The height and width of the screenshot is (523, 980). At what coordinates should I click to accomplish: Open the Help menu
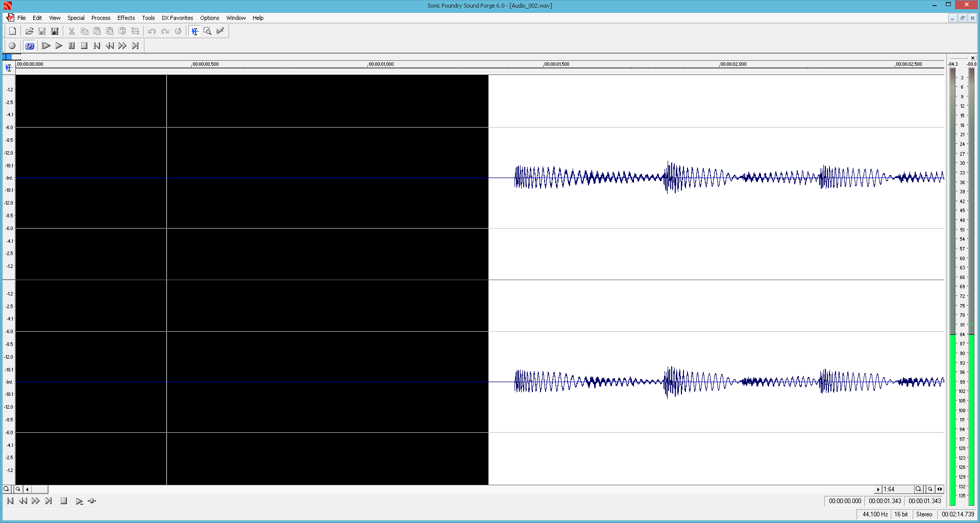(258, 18)
